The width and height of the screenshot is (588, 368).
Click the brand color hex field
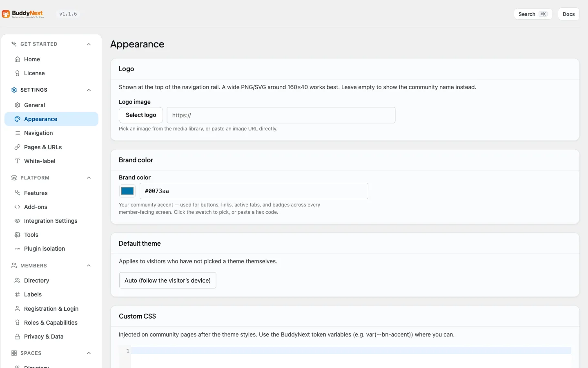click(x=254, y=191)
